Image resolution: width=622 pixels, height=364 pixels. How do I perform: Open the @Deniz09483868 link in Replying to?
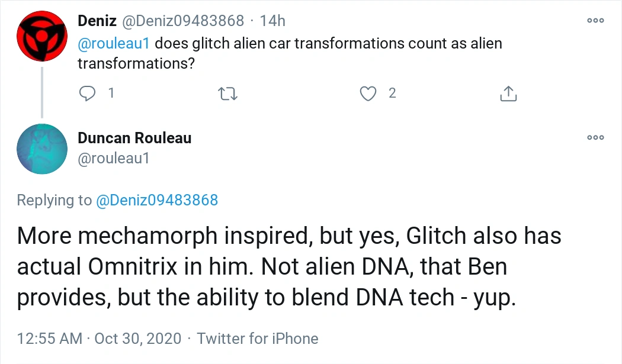pyautogui.click(x=157, y=200)
